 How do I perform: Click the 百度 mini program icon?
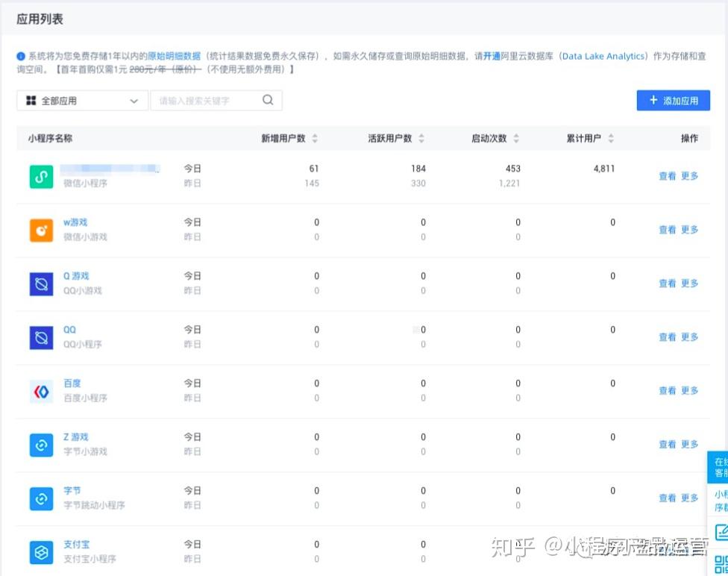click(41, 392)
